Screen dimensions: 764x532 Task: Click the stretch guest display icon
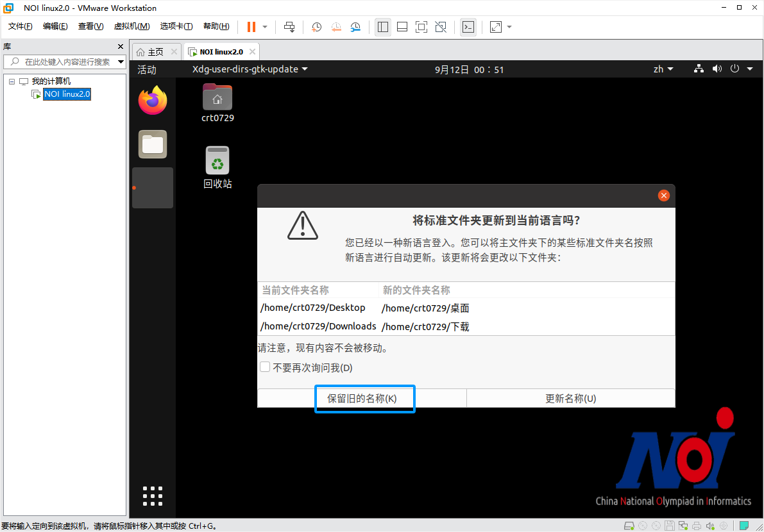495,27
